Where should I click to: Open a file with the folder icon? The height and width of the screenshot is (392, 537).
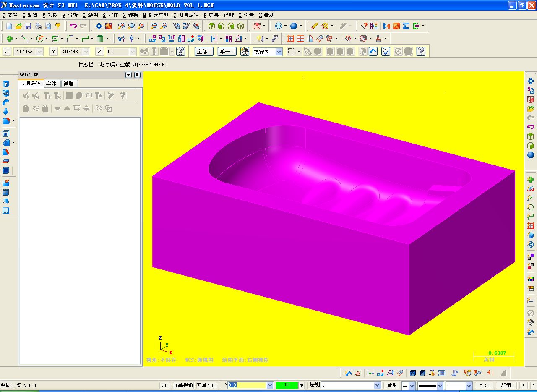(x=18, y=26)
